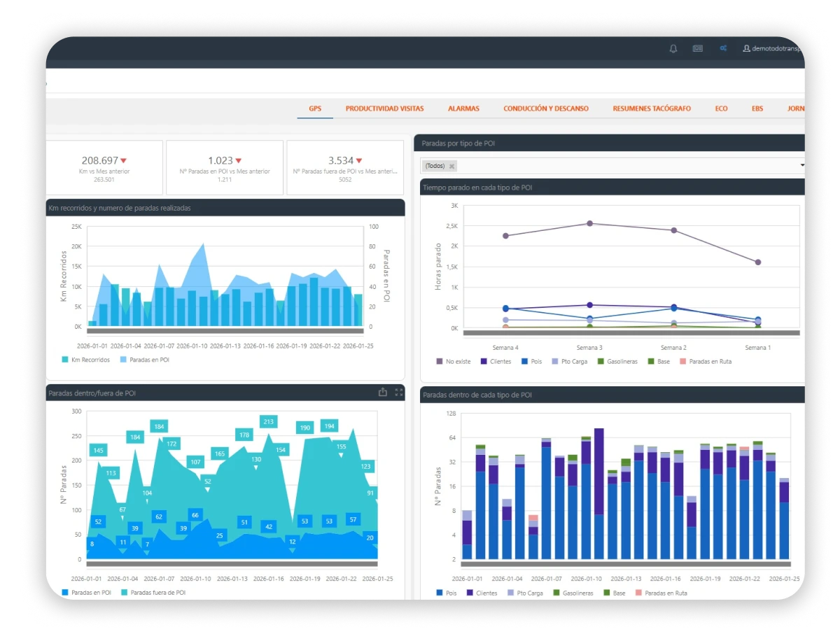The width and height of the screenshot is (840, 641).
Task: Hide the No existe series in legend
Action: pyautogui.click(x=454, y=361)
